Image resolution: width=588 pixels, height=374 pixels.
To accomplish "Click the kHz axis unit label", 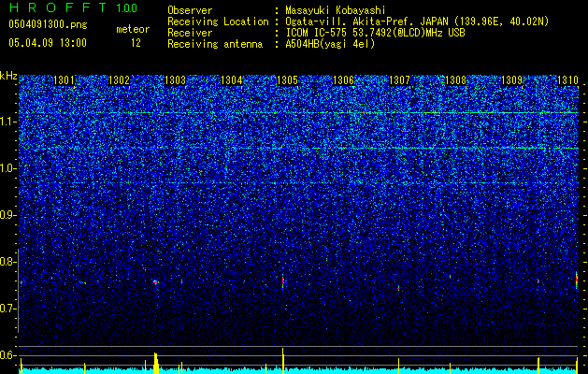I will 8,76.
